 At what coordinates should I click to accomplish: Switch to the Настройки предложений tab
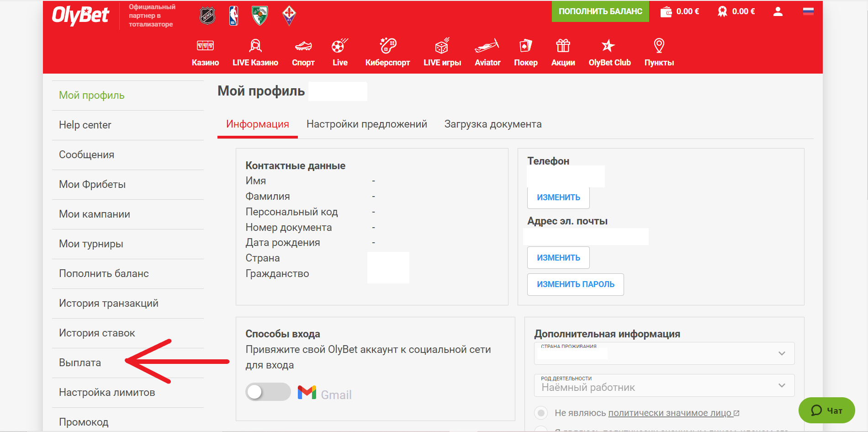[x=367, y=124]
